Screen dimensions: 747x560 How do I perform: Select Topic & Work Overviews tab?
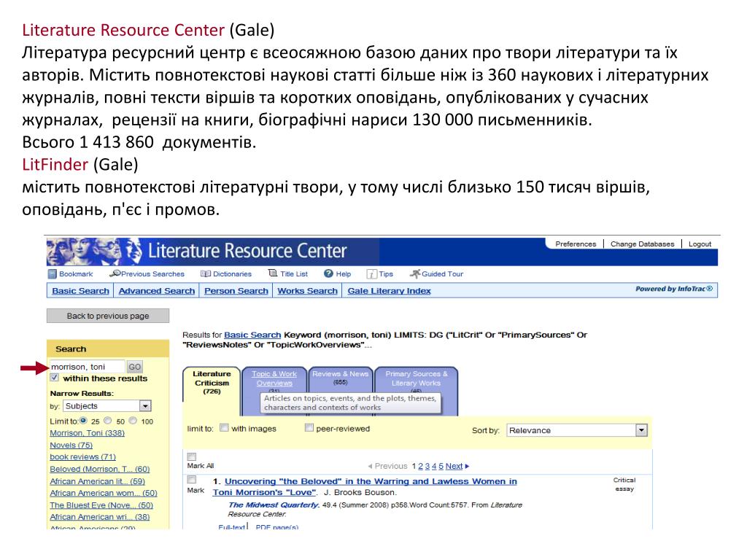[x=274, y=378]
